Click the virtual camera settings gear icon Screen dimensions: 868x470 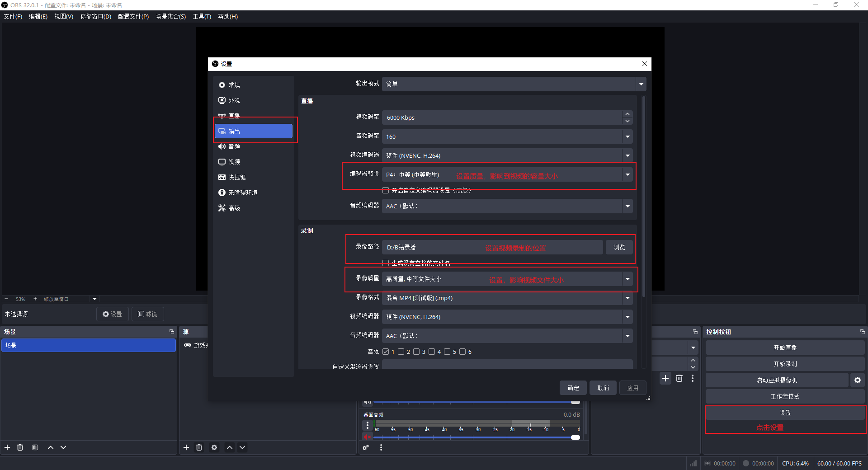(857, 380)
